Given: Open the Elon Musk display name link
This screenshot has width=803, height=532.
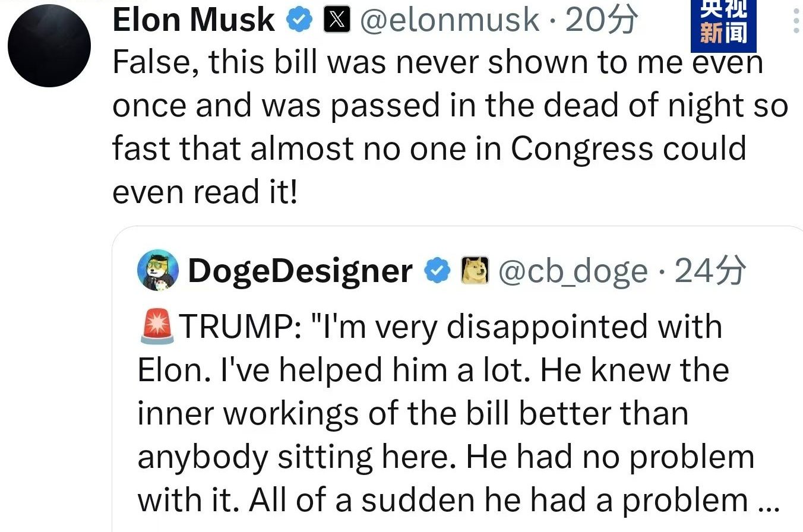Looking at the screenshot, I should pyautogui.click(x=194, y=21).
